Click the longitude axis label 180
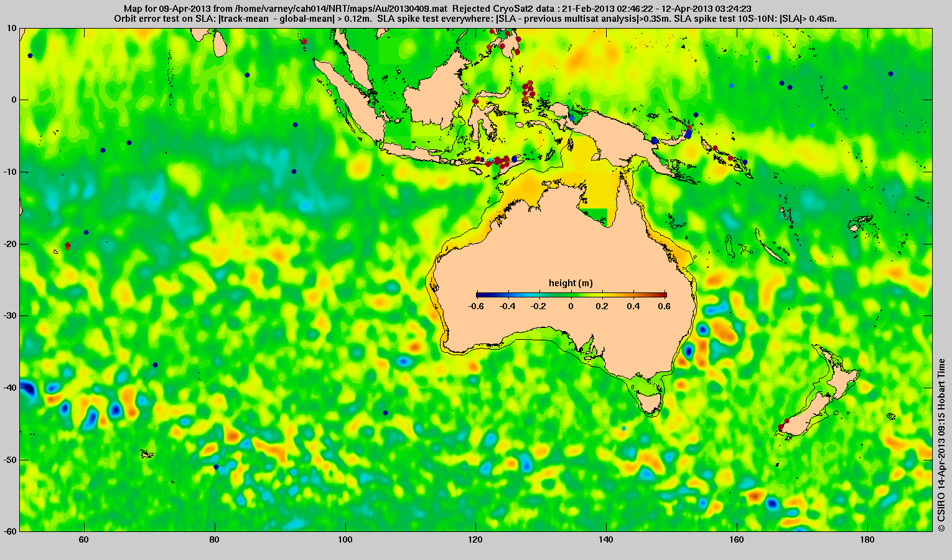Screen dimensions: 952x560 867,539
